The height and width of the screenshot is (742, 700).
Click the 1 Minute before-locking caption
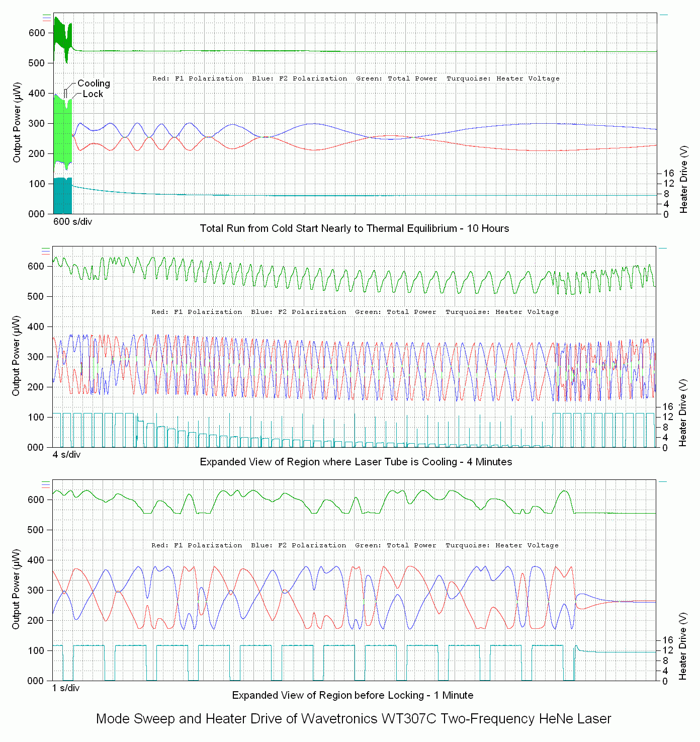point(353,695)
